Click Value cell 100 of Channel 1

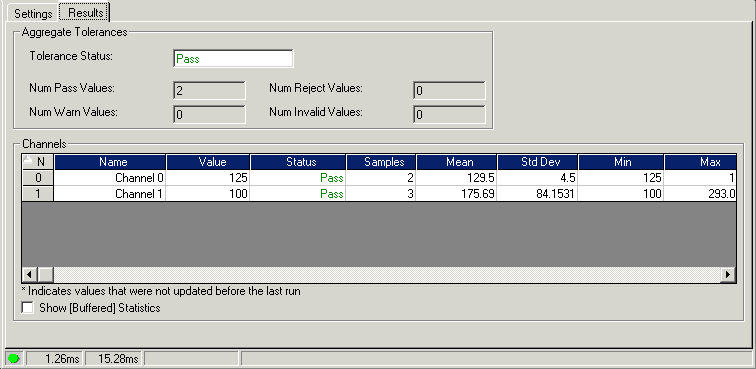coord(208,194)
